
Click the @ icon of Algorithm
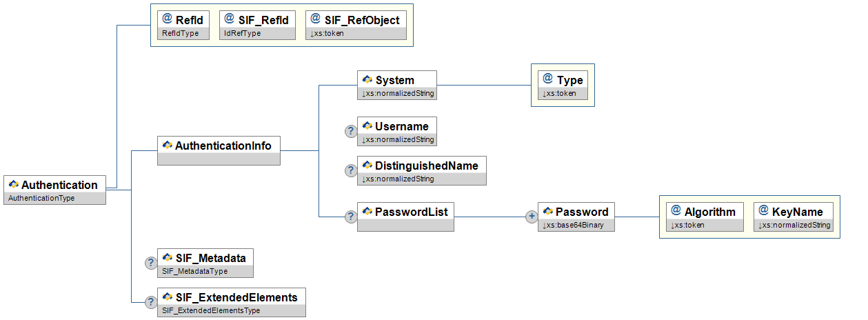pos(676,211)
